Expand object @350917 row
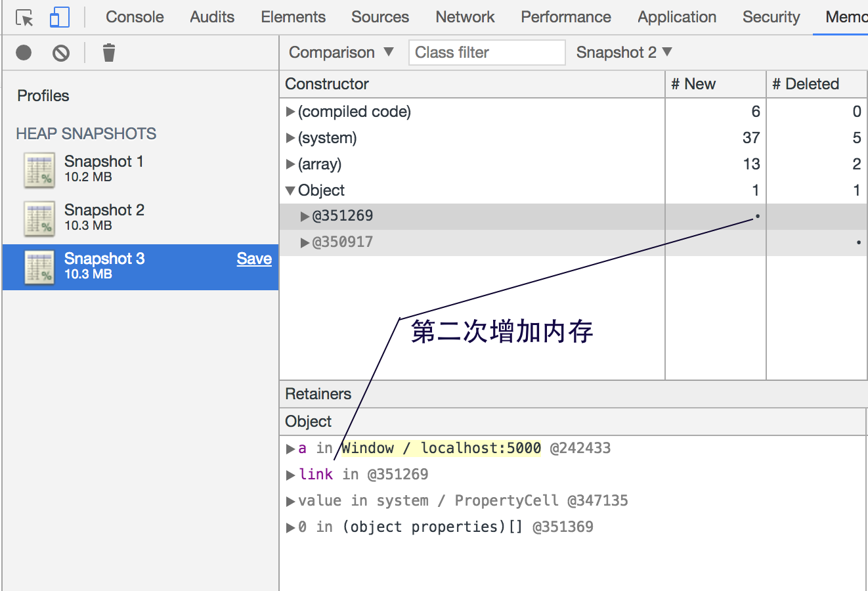Screen dimensions: 868x591 pyautogui.click(x=305, y=242)
